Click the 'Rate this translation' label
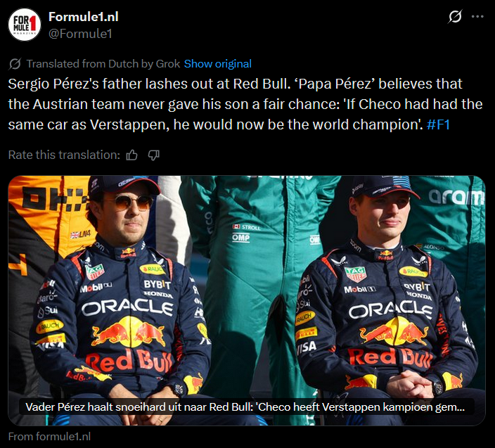 (x=64, y=155)
